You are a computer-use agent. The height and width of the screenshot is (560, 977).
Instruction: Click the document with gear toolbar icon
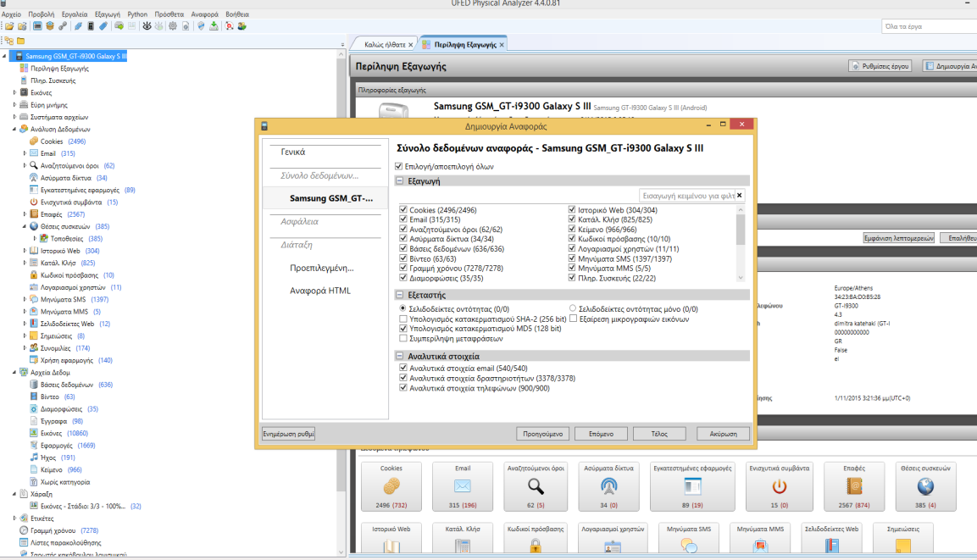click(186, 26)
